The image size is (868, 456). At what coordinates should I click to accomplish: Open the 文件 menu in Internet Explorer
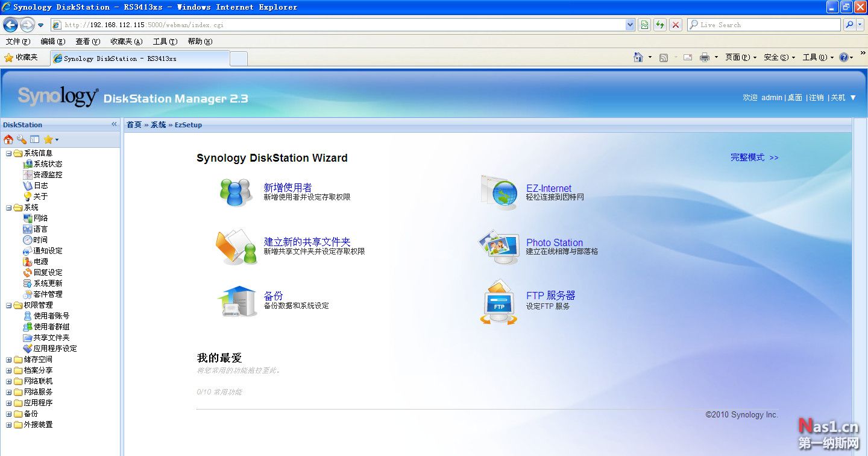17,42
